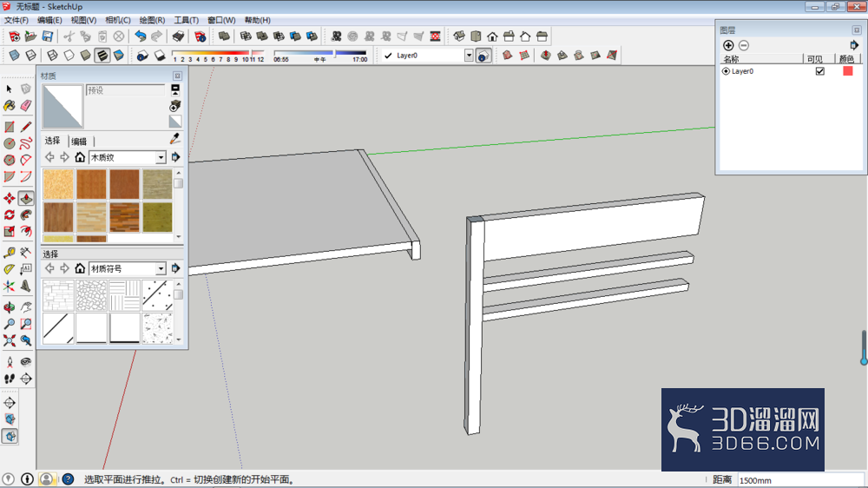Open details arrow in 图层 panel
The image size is (868, 488).
(854, 45)
